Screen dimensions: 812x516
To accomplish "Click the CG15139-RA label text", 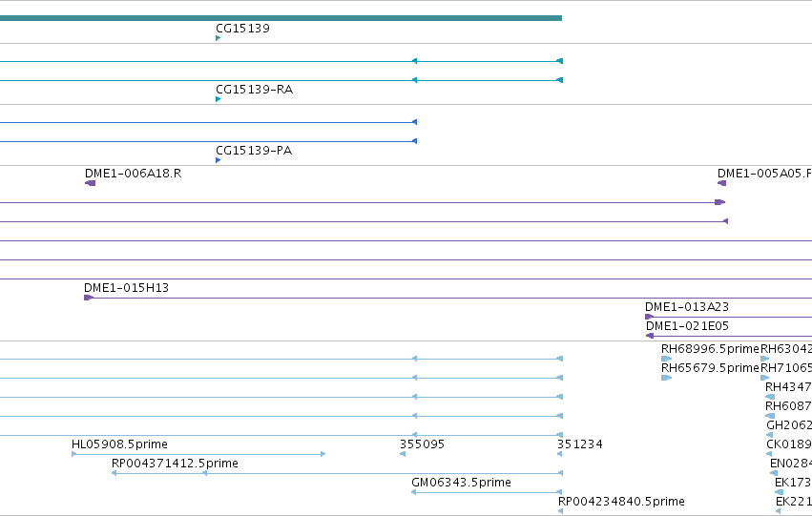I will [x=254, y=90].
